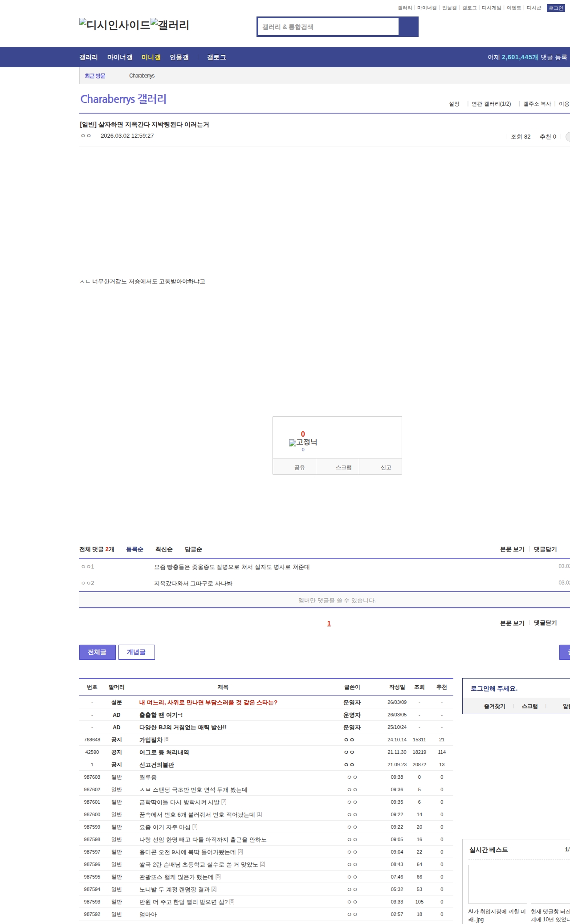The height and width of the screenshot is (924, 570).
Task: Click the 고정닉 recommend icon
Action: click(303, 442)
